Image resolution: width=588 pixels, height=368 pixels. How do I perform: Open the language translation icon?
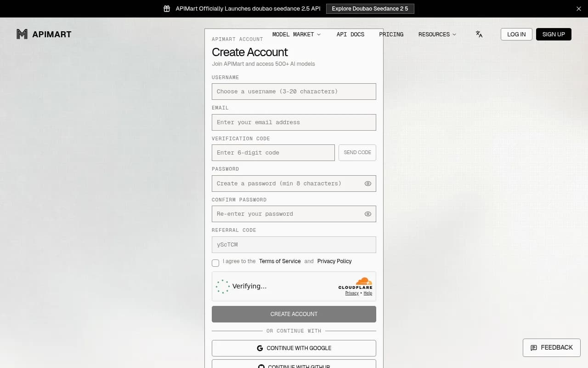click(x=479, y=34)
